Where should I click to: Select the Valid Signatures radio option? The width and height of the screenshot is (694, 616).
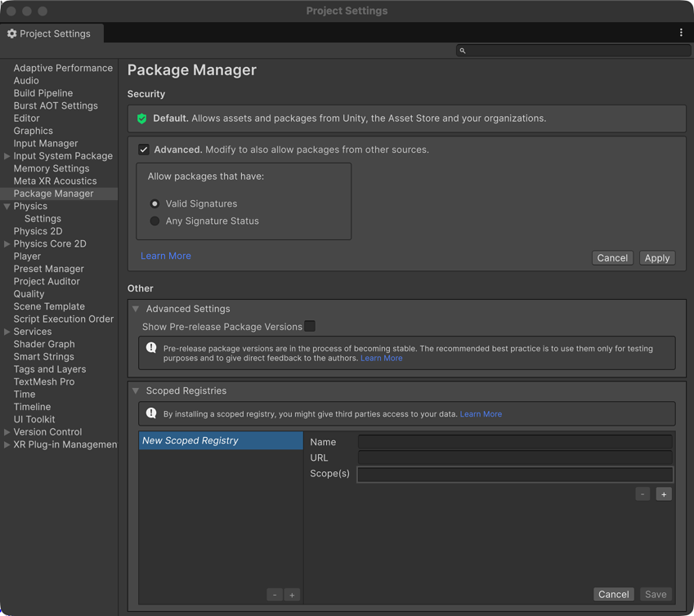click(x=154, y=204)
